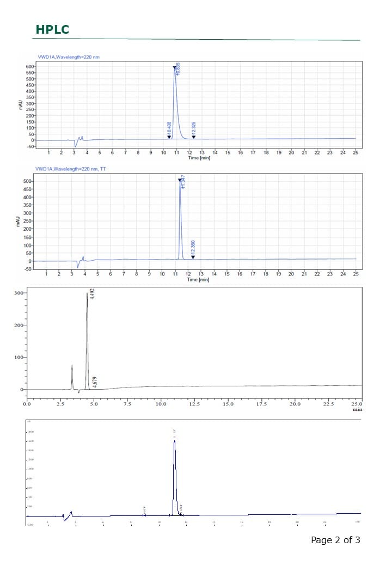Viewport: 392px width, 566px height.
Task: Click the 17.5 x-axis value on the third chart
Action: (x=261, y=404)
